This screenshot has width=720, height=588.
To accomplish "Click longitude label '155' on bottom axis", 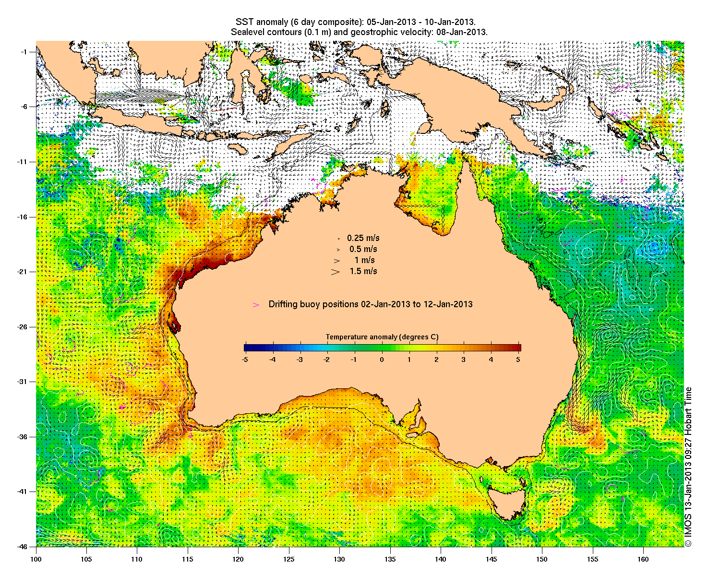I will coord(593,559).
